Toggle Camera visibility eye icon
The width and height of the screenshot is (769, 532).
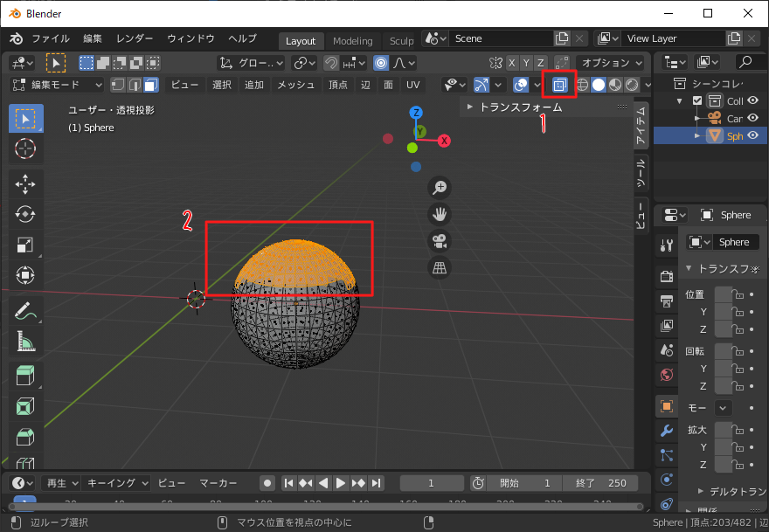[752, 118]
